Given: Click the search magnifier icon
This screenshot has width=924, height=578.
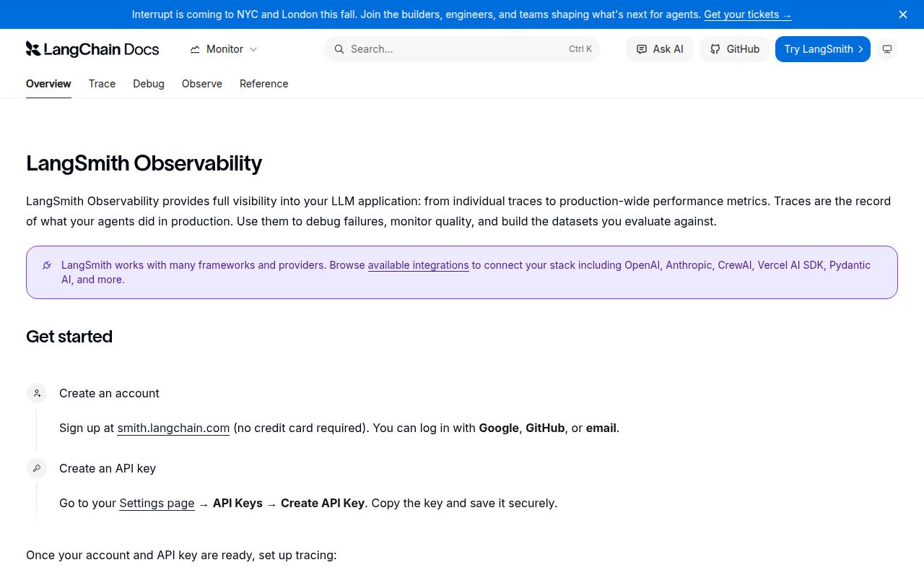Looking at the screenshot, I should point(339,49).
